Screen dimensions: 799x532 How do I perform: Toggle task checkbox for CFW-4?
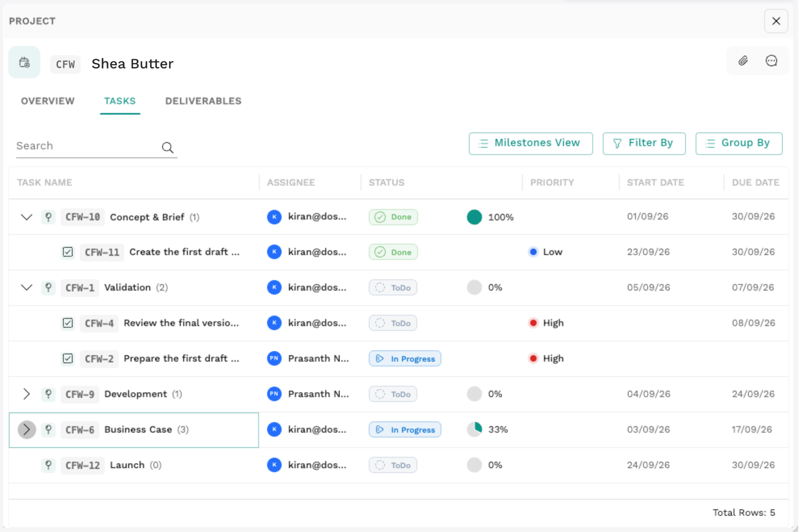click(x=68, y=323)
